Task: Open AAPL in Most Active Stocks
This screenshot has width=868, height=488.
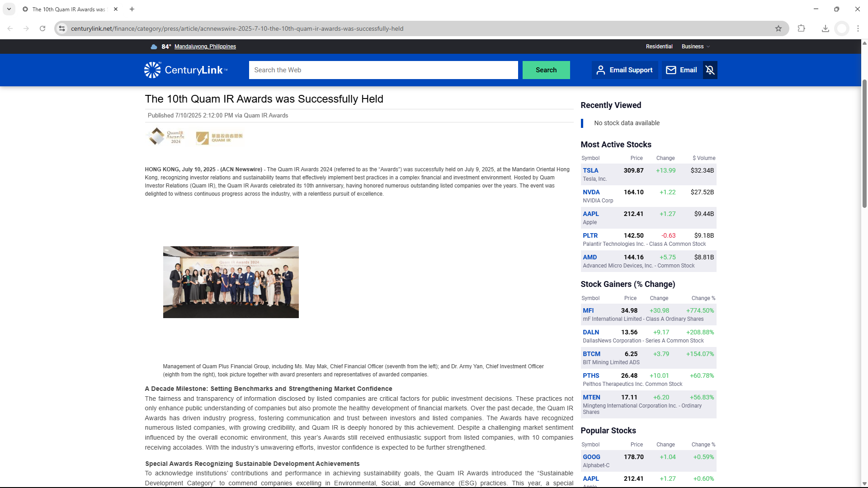Action: click(590, 214)
